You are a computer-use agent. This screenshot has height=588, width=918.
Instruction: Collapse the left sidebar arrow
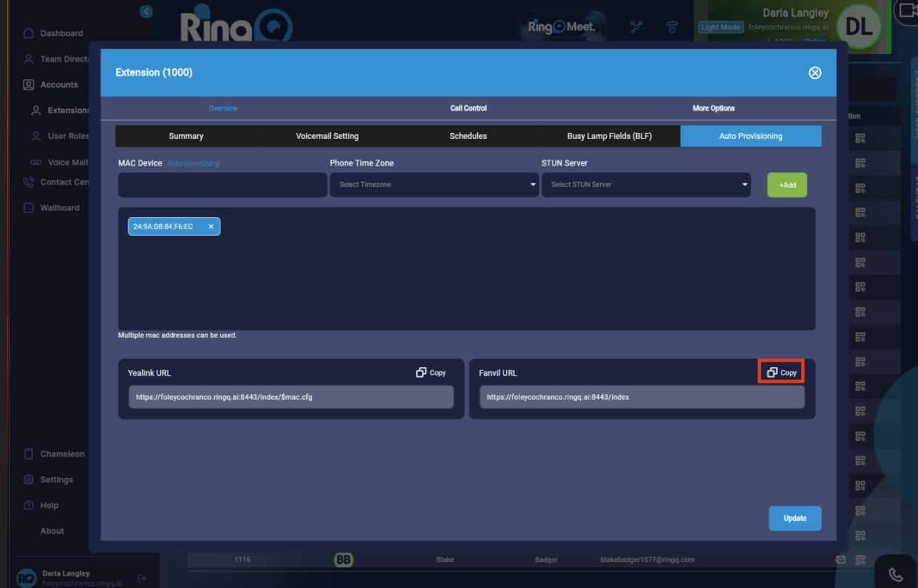coord(146,11)
